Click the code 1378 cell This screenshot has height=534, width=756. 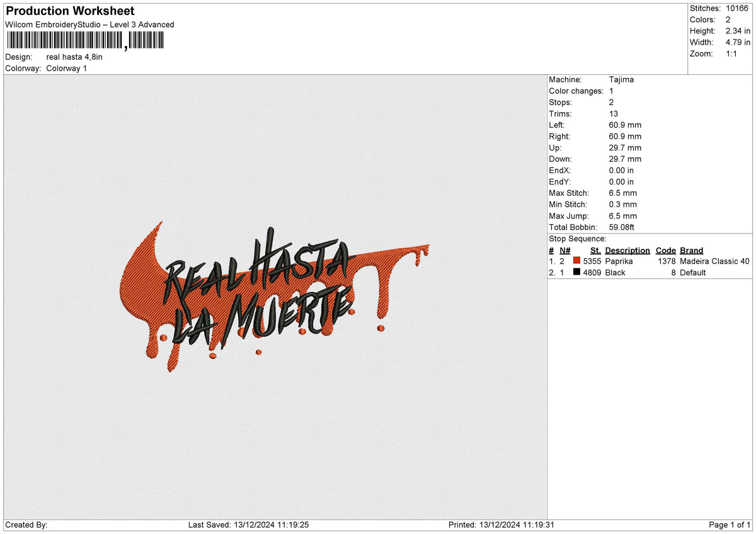[667, 261]
